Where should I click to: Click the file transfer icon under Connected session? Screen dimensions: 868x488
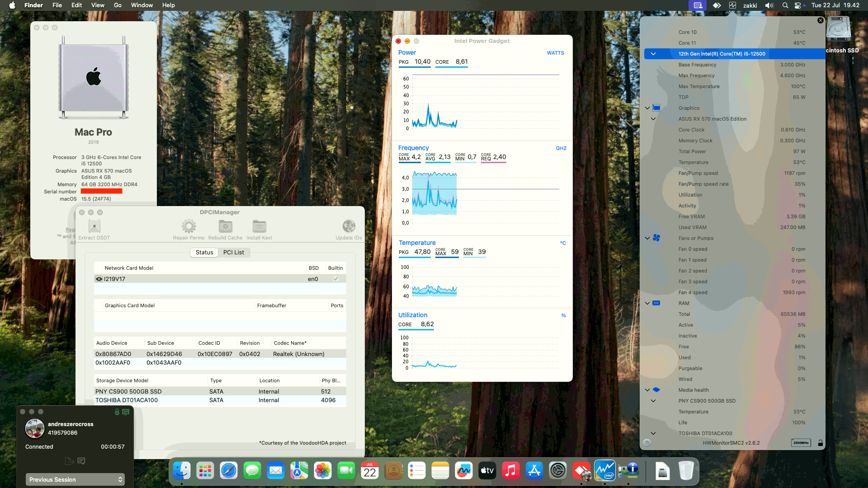click(69, 461)
